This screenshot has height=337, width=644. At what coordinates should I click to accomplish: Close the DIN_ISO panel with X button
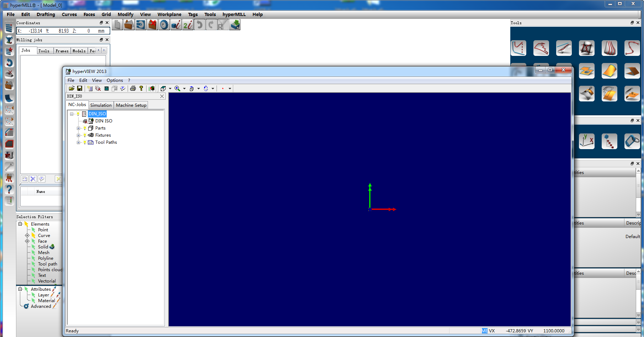click(x=162, y=96)
